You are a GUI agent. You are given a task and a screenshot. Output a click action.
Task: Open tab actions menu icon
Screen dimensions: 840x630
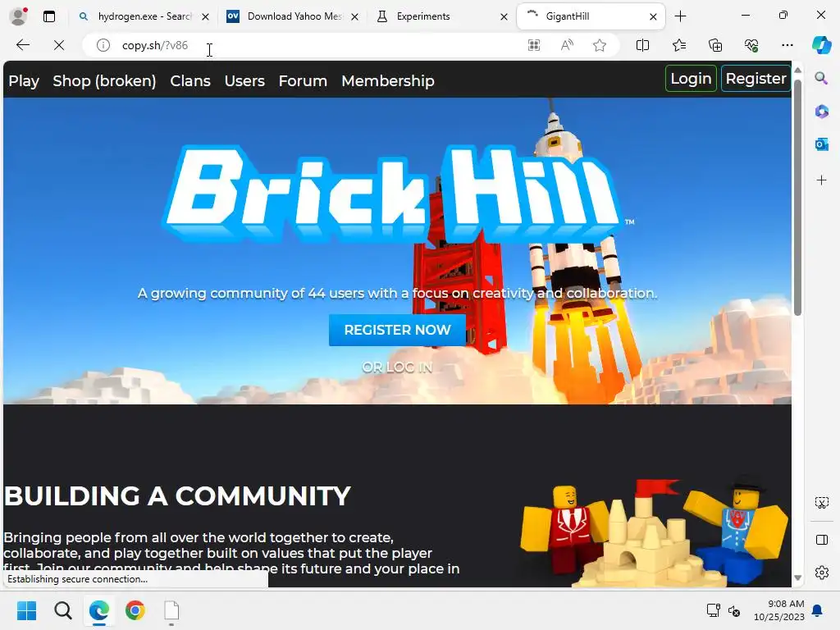[48, 16]
